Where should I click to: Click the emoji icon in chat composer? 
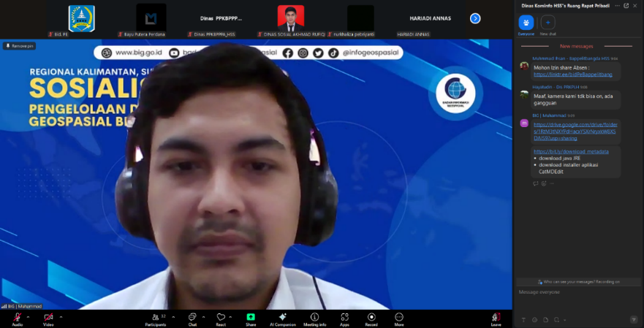coord(534,320)
